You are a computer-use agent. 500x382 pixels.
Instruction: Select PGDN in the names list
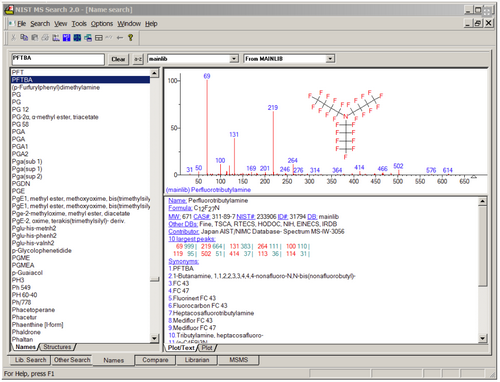81,184
